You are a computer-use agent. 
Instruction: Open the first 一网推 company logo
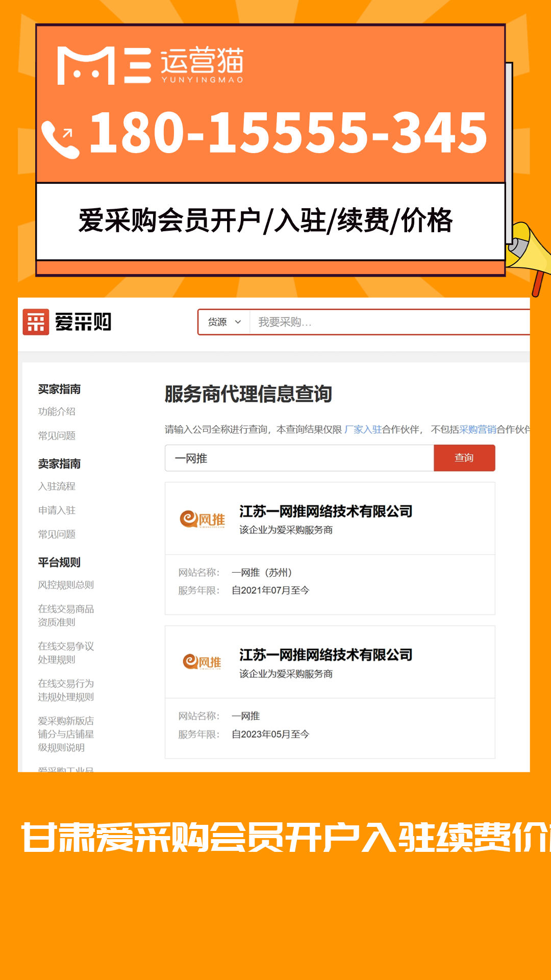(x=203, y=520)
